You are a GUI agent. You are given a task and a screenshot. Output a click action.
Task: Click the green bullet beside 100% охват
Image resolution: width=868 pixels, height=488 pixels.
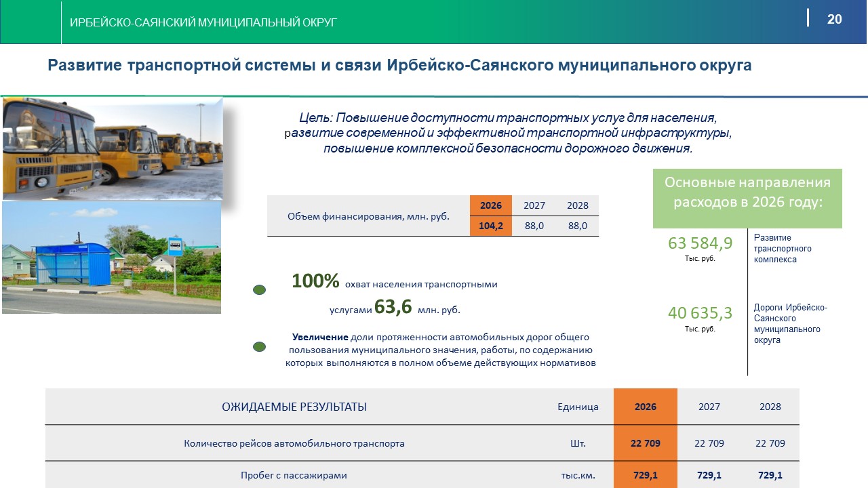(x=259, y=290)
